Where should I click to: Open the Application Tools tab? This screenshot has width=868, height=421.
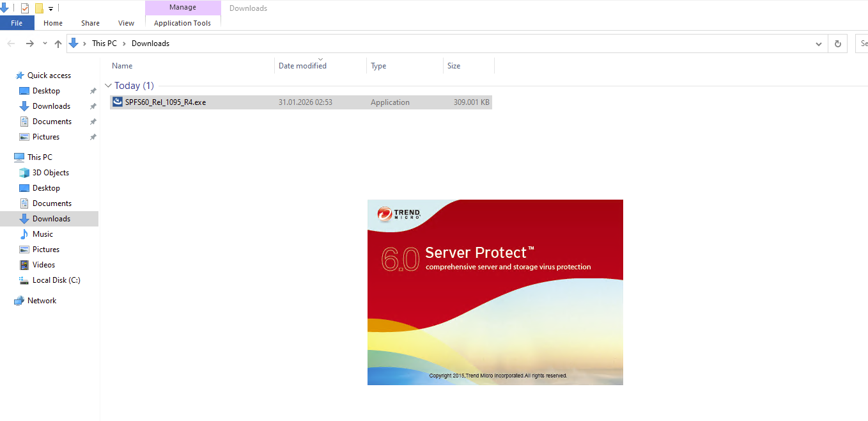(182, 23)
